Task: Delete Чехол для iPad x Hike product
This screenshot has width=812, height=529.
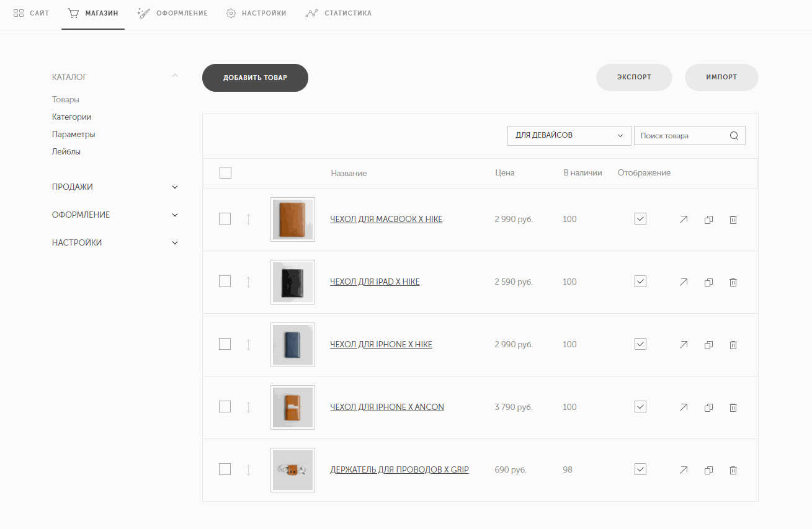Action: [x=733, y=282]
